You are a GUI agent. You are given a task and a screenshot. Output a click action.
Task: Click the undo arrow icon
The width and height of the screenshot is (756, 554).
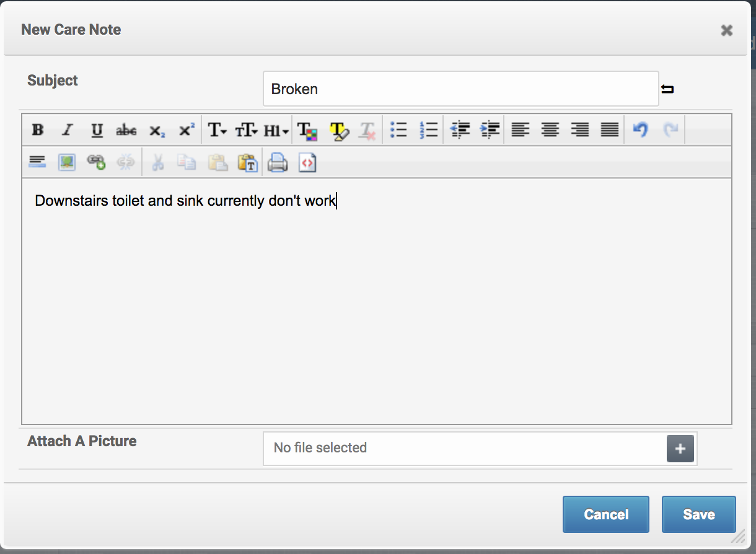[x=640, y=130]
